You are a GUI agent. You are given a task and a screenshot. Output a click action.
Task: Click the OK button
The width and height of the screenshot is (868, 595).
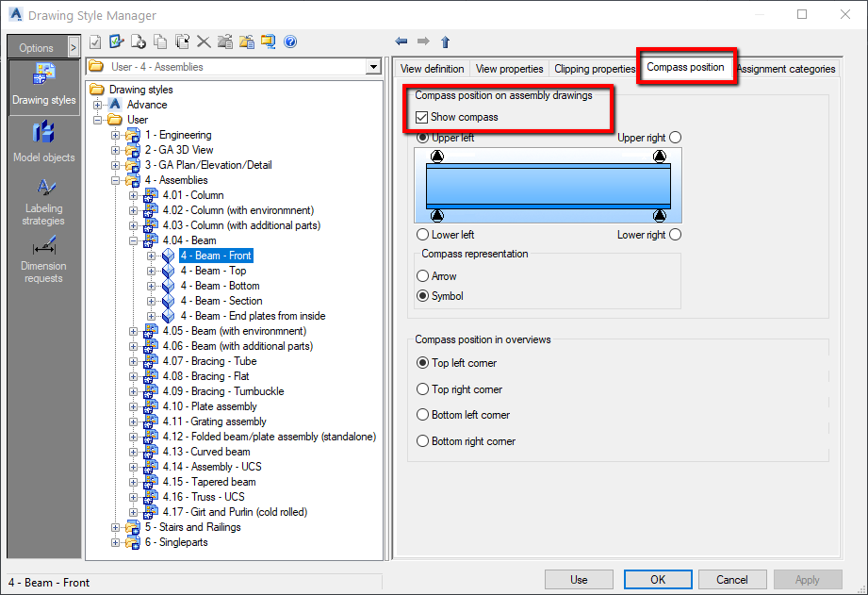pyautogui.click(x=658, y=580)
